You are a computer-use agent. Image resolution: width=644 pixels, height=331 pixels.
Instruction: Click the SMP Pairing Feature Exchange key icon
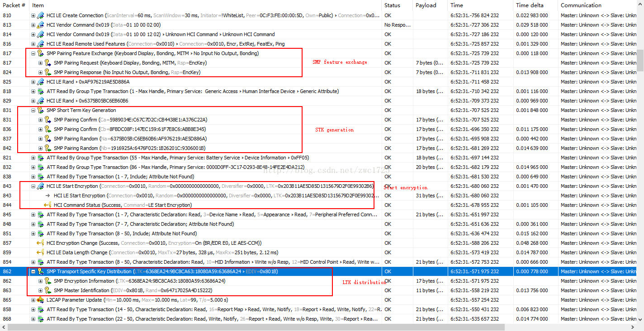coord(41,53)
